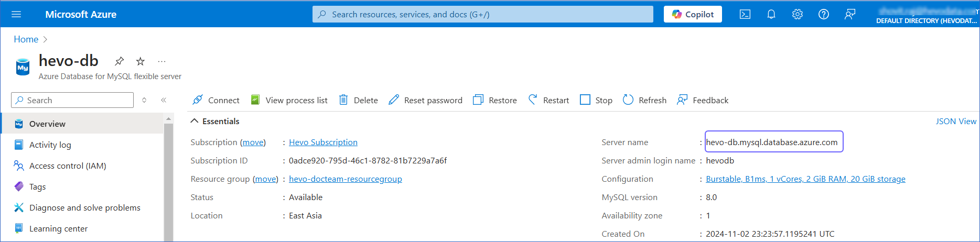Focus the resource menu Search field

point(72,100)
